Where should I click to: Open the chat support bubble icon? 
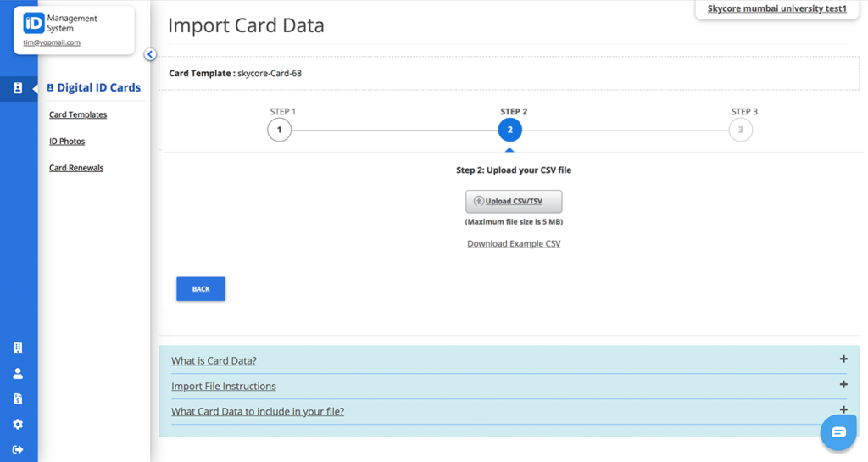coord(838,432)
